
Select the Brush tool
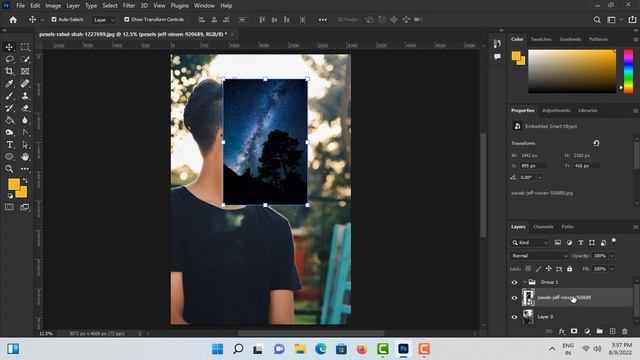(9, 96)
